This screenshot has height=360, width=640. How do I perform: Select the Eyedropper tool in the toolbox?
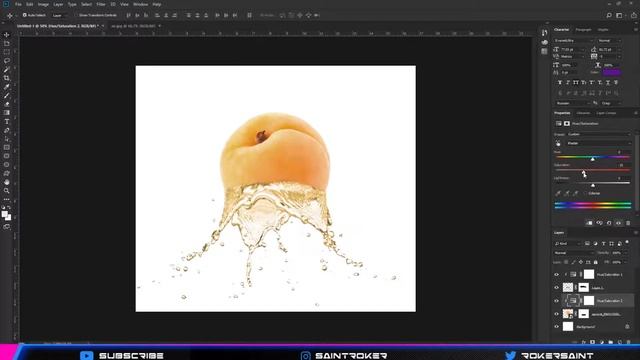[x=7, y=87]
